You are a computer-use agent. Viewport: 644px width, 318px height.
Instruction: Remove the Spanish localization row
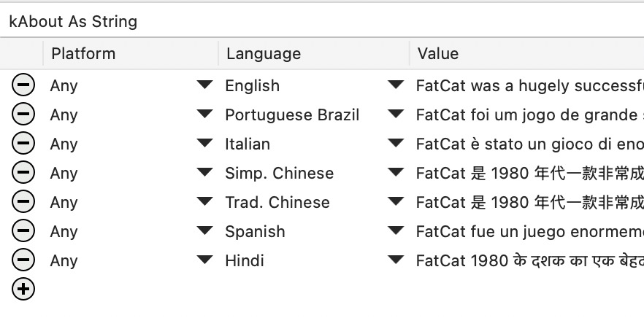[23, 230]
